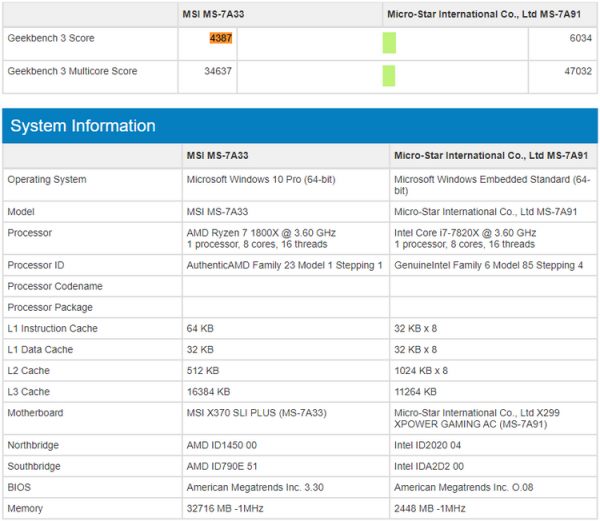Click the MSI X370 SLI PLUS motherboard entry
Image resolution: width=600 pixels, height=521 pixels.
(256, 413)
